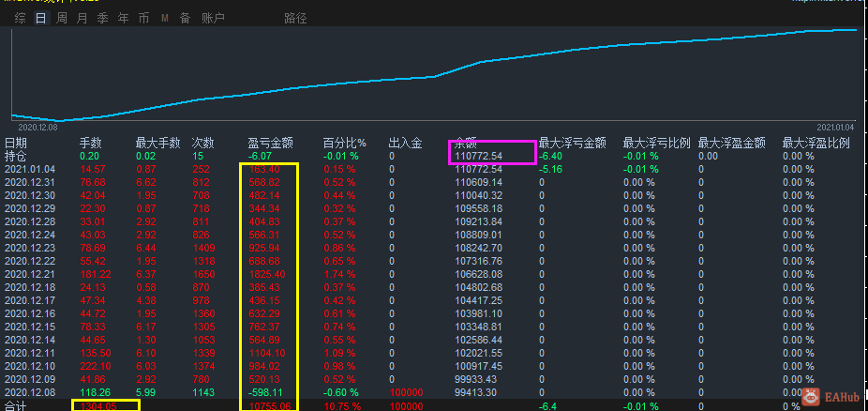
Task: Sort by the 最大浮亏比例 column header
Action: click(x=657, y=144)
